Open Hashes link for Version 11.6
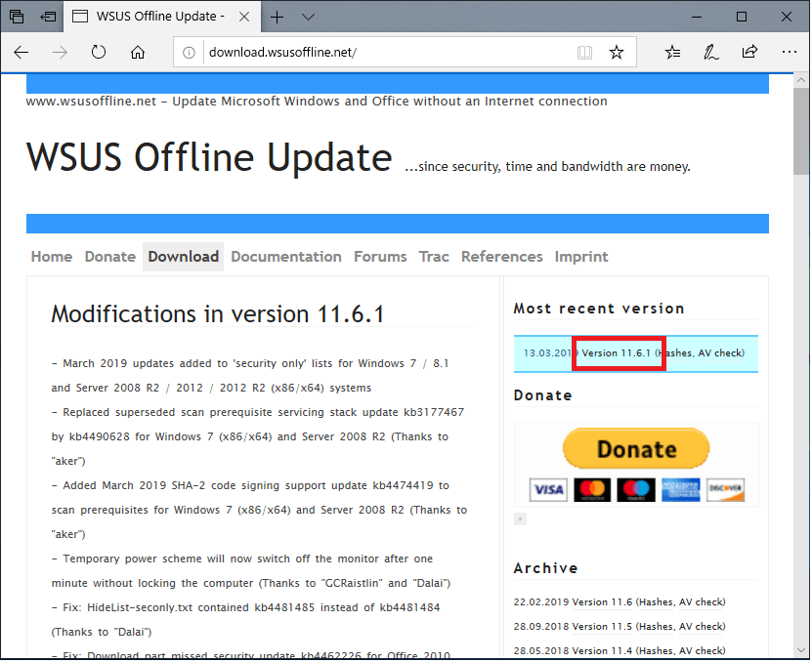 coord(656,602)
